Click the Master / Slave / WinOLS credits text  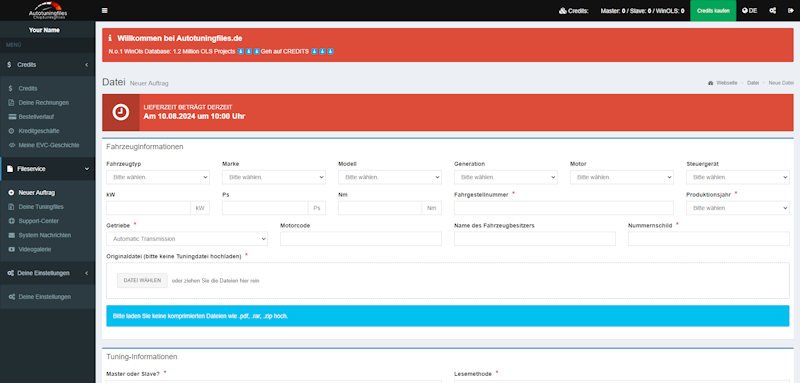(642, 11)
